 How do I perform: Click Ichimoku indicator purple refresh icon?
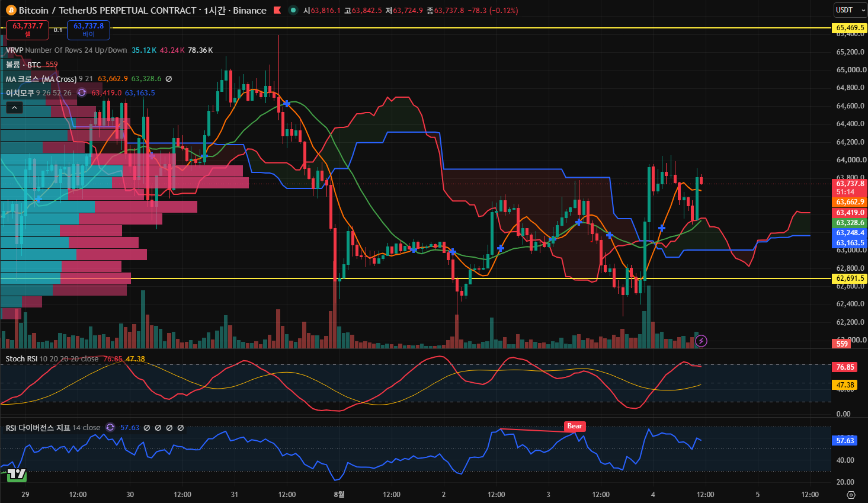coord(82,93)
